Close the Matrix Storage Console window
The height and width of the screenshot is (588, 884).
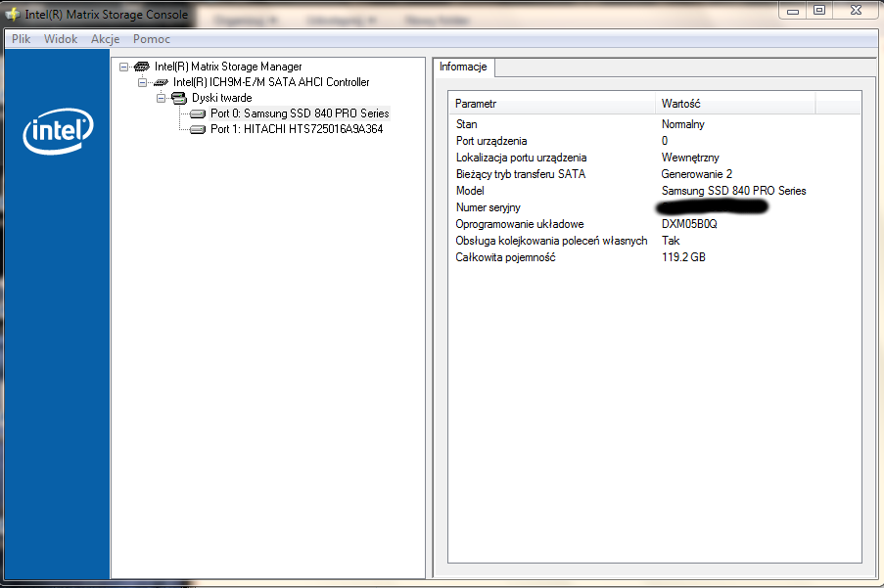[x=856, y=10]
